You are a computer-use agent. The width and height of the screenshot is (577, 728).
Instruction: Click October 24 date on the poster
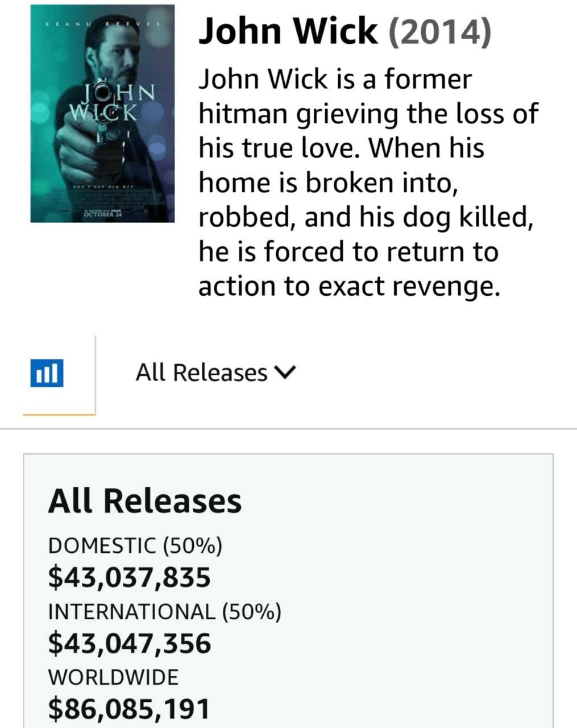point(102,215)
